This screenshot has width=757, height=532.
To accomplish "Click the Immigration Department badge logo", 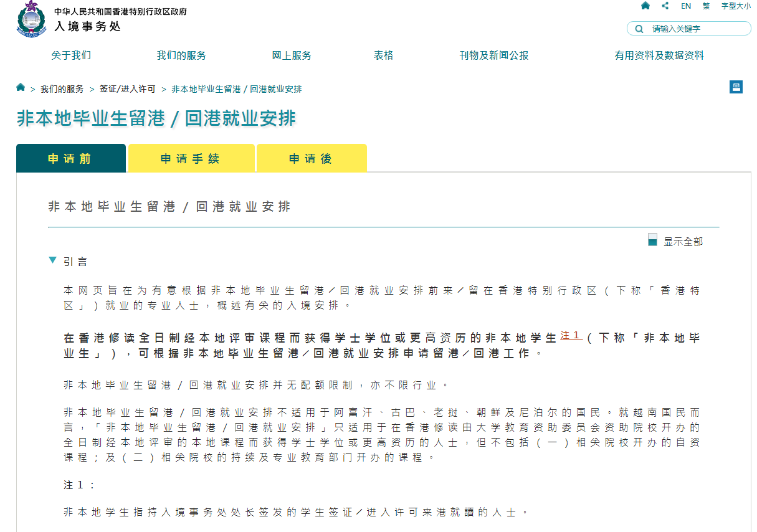I will 29,19.
